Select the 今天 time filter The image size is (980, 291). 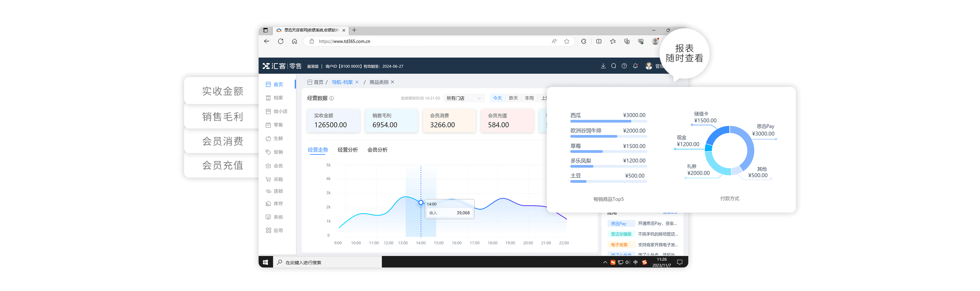(497, 98)
